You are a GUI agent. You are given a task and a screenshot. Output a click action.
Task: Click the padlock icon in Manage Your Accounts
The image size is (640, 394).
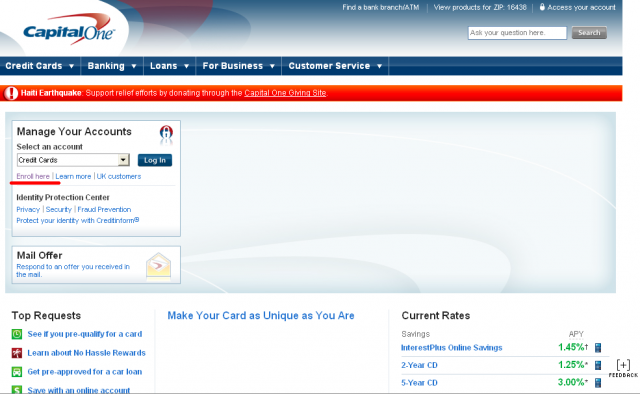(166, 133)
